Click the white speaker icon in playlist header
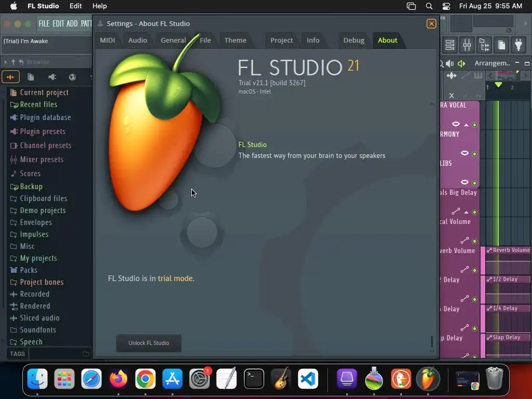Image resolution: width=532 pixels, height=399 pixels. pos(450,63)
